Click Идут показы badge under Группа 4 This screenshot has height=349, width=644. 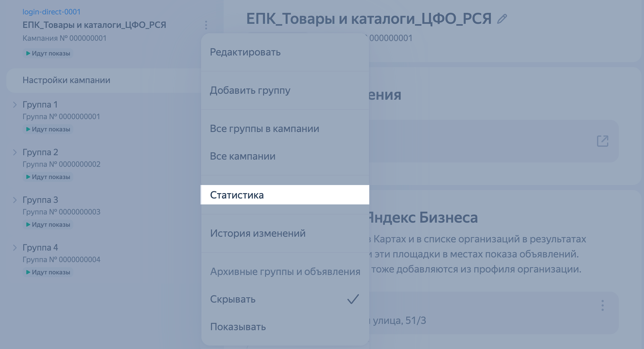(x=48, y=272)
